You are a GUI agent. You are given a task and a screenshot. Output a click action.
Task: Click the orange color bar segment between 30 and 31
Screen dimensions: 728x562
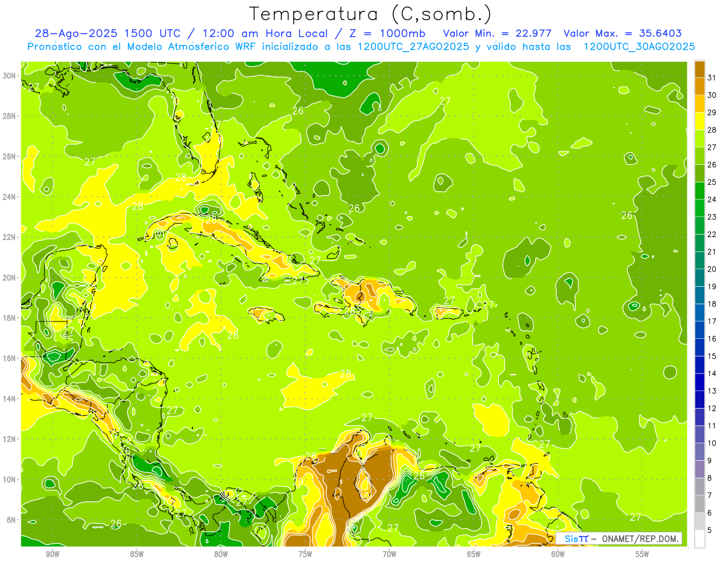[699, 86]
